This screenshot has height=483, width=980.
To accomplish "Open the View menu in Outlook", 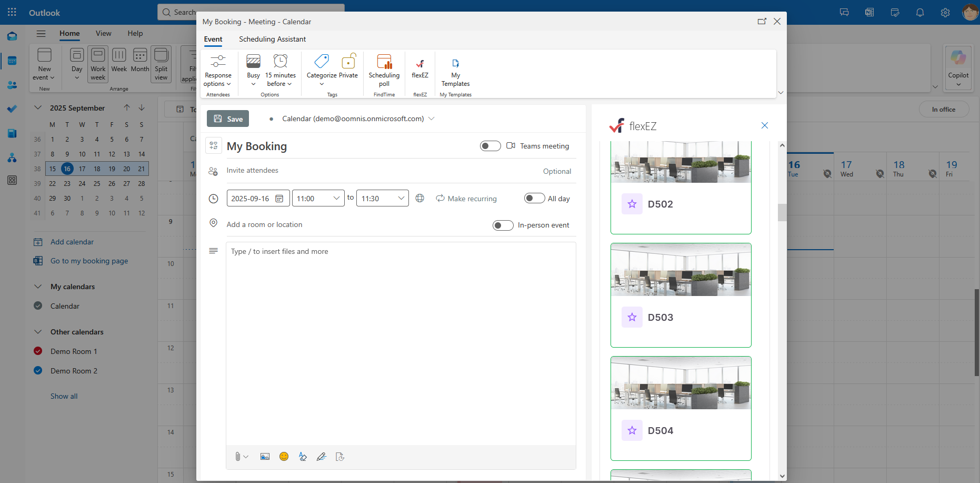I will (x=103, y=33).
